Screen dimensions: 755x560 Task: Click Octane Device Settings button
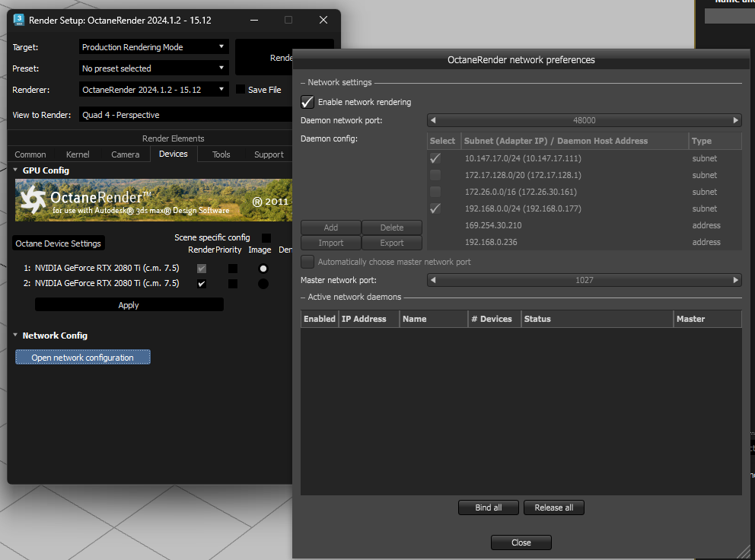59,243
